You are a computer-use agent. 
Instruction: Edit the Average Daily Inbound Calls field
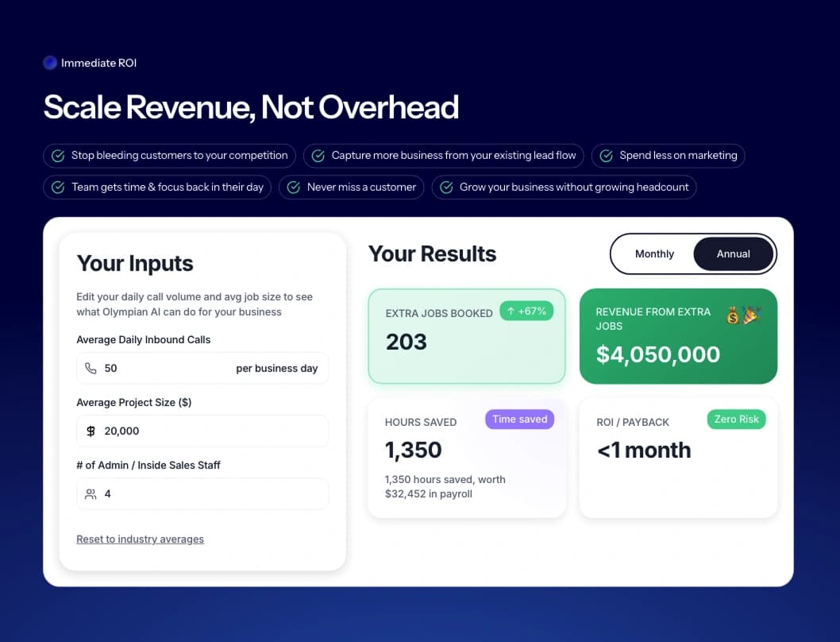pyautogui.click(x=167, y=369)
